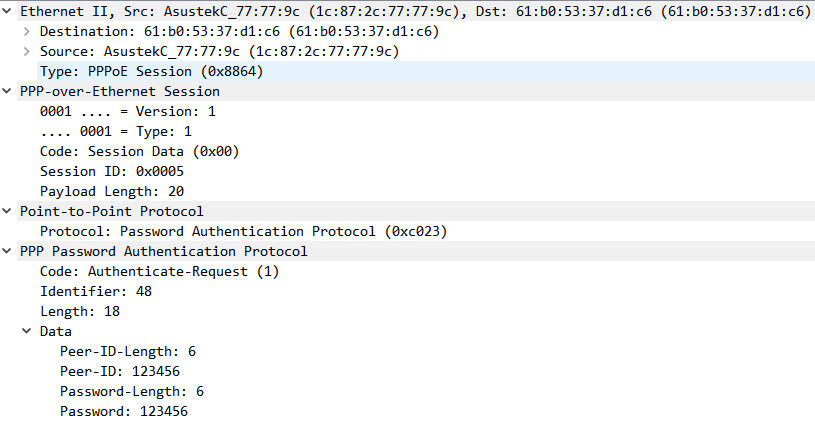This screenshot has width=815, height=423.
Task: Click the Protocol 0xc023 row
Action: (242, 231)
